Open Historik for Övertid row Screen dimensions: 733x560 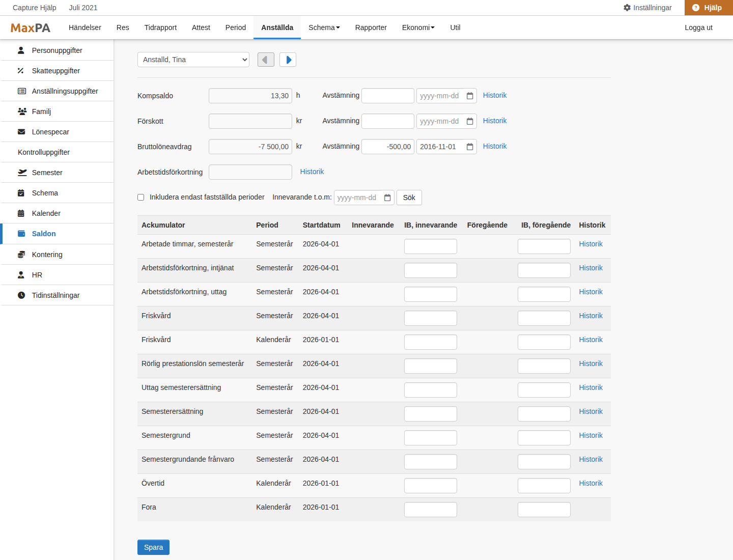click(590, 483)
